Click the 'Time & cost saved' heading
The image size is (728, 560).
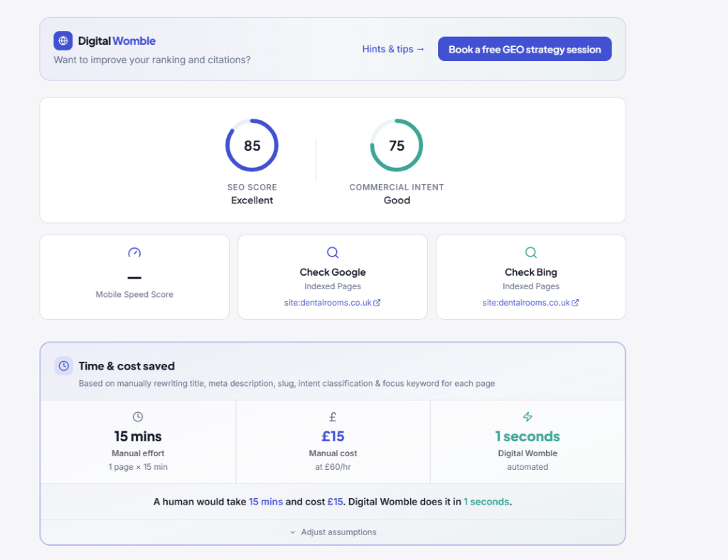tap(127, 366)
